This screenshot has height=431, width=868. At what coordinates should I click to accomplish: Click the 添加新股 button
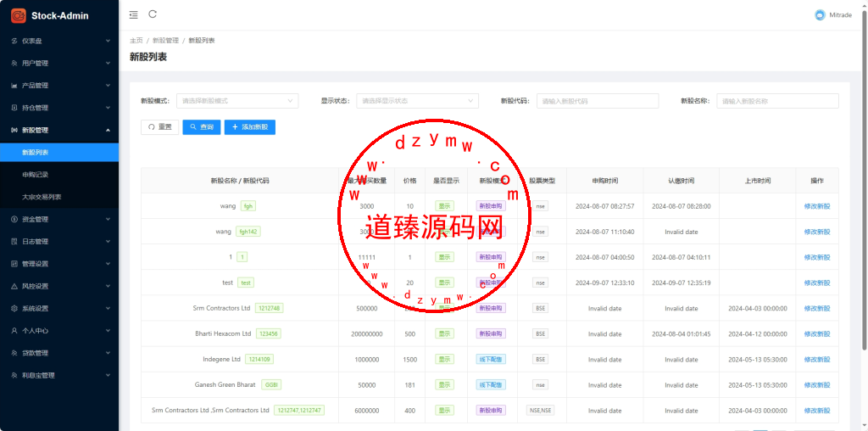point(250,127)
